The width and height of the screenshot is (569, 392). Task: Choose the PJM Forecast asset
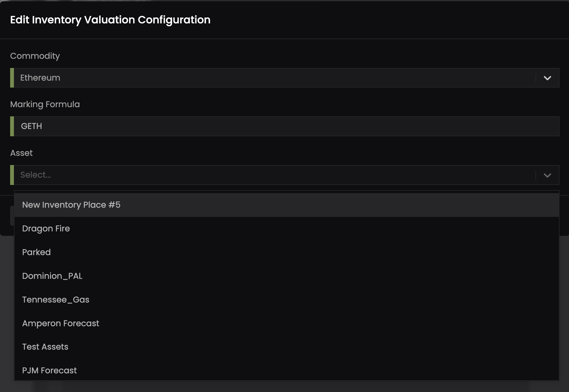tap(49, 371)
